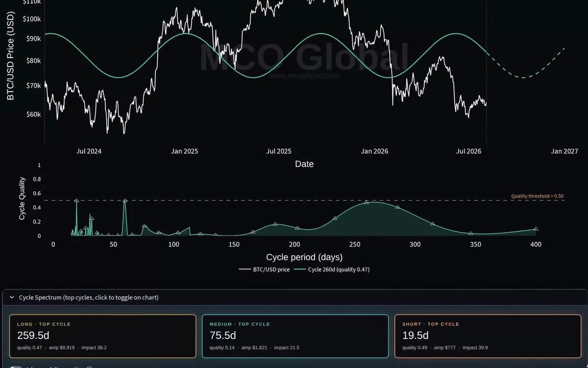Click the 'Jan 2025' date axis label
The image size is (588, 368).
tap(185, 151)
